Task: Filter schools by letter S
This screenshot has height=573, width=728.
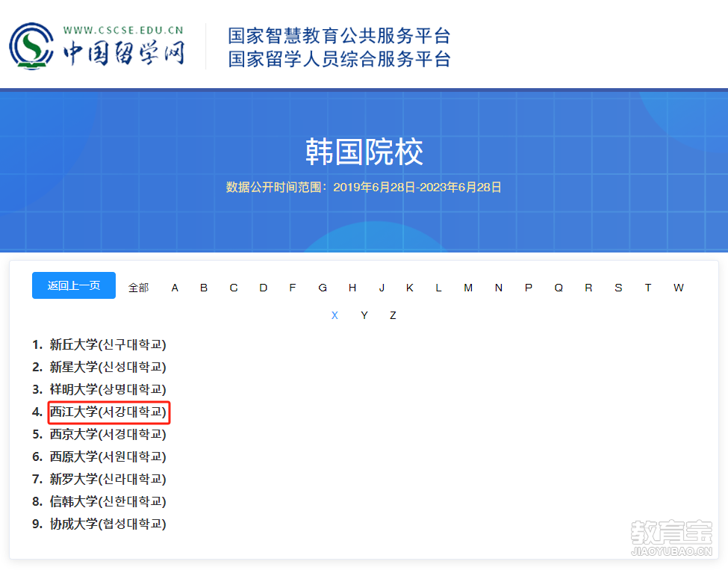Action: pos(618,288)
